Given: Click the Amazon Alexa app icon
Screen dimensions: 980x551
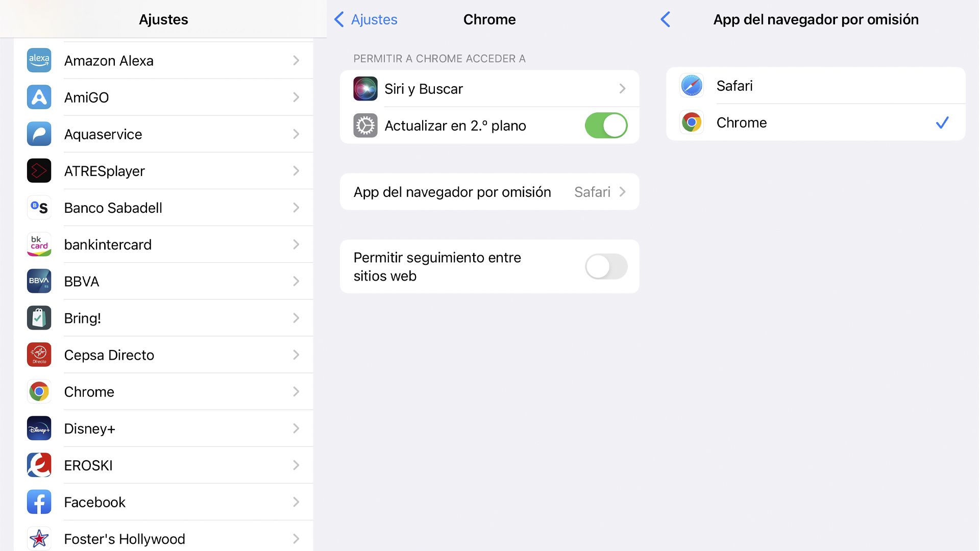Looking at the screenshot, I should pyautogui.click(x=39, y=60).
